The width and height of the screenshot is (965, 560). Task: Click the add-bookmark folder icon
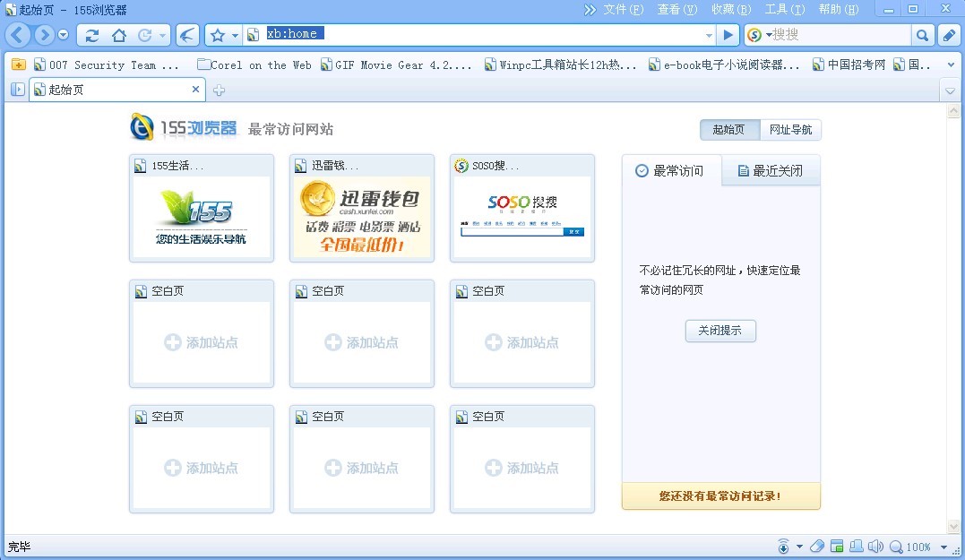(x=18, y=65)
